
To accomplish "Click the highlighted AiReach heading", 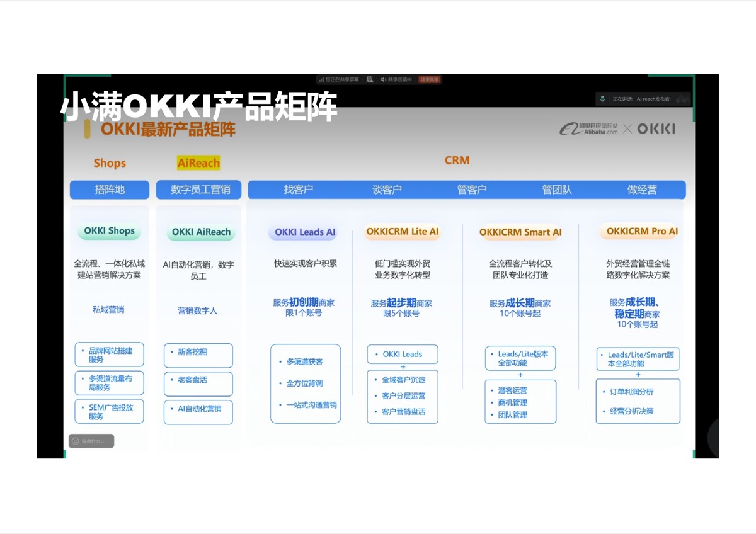I will [198, 163].
